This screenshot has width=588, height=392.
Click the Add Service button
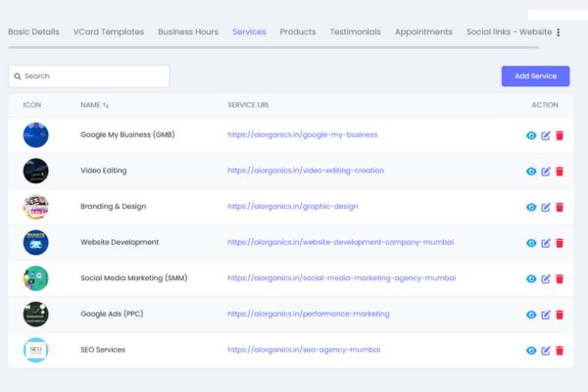point(535,76)
